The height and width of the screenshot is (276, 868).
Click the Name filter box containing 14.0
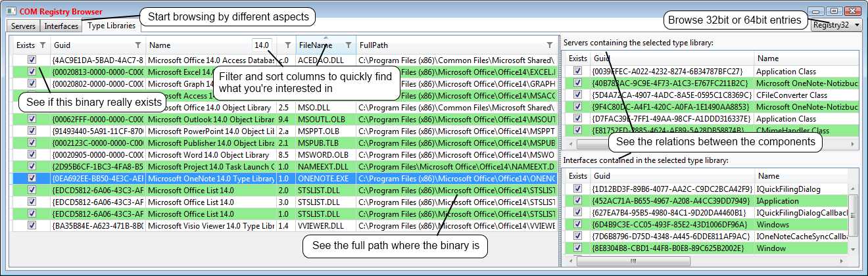[262, 45]
